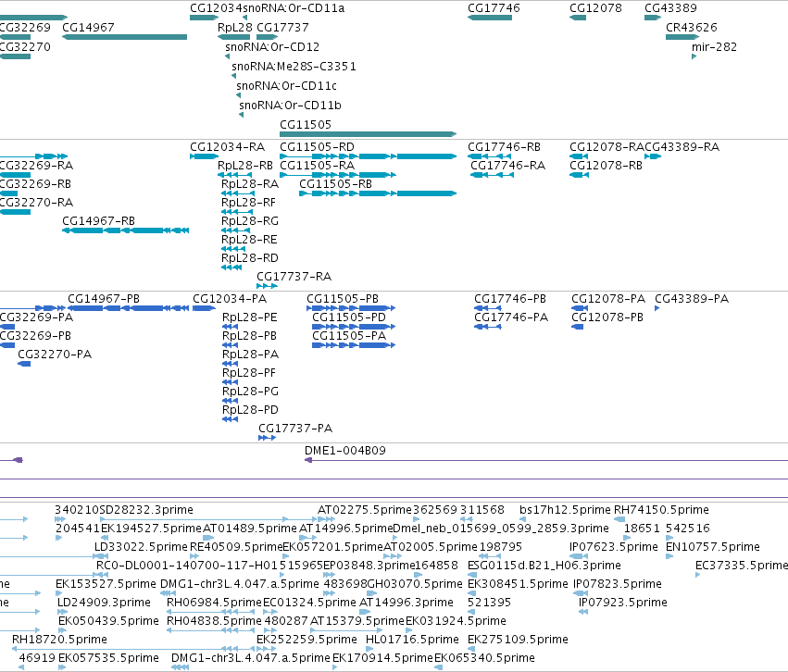Click the CG17746-PA protein label
This screenshot has width=788, height=672.
(511, 317)
